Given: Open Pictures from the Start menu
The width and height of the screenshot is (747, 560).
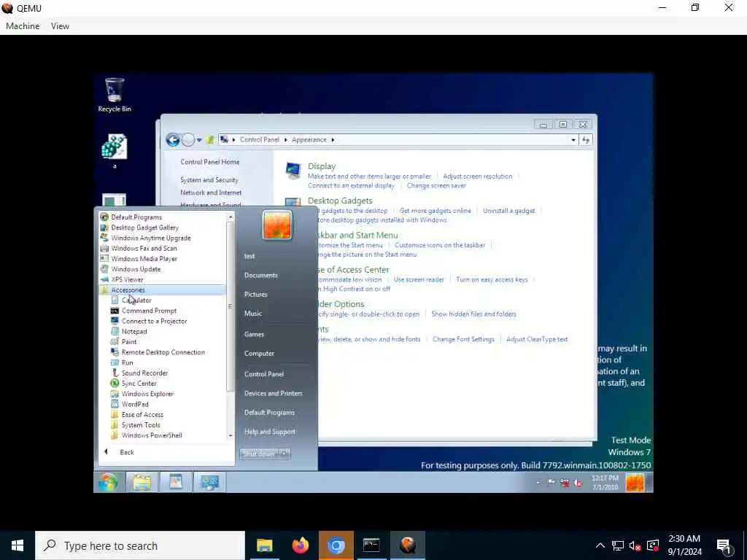Looking at the screenshot, I should (256, 295).
